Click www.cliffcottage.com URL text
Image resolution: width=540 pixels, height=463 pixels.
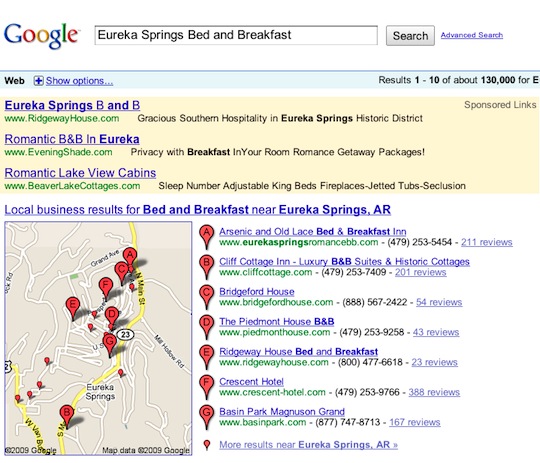[x=266, y=272]
